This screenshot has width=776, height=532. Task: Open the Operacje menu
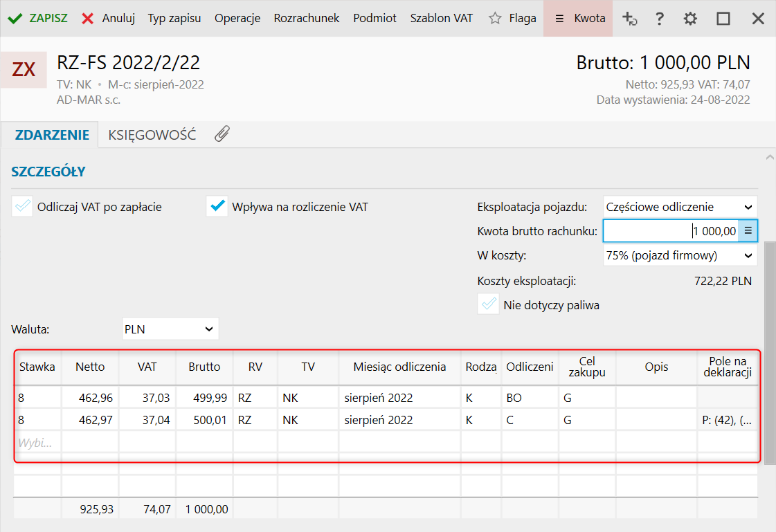point(237,19)
